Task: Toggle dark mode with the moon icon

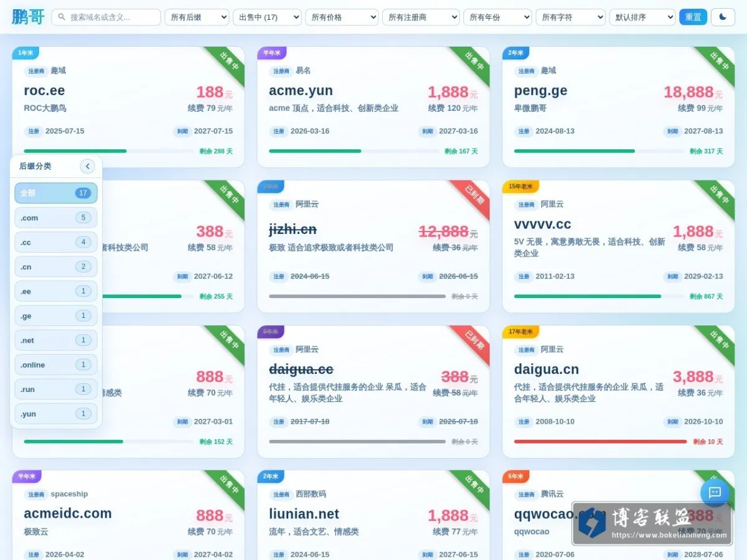Action: [x=722, y=17]
